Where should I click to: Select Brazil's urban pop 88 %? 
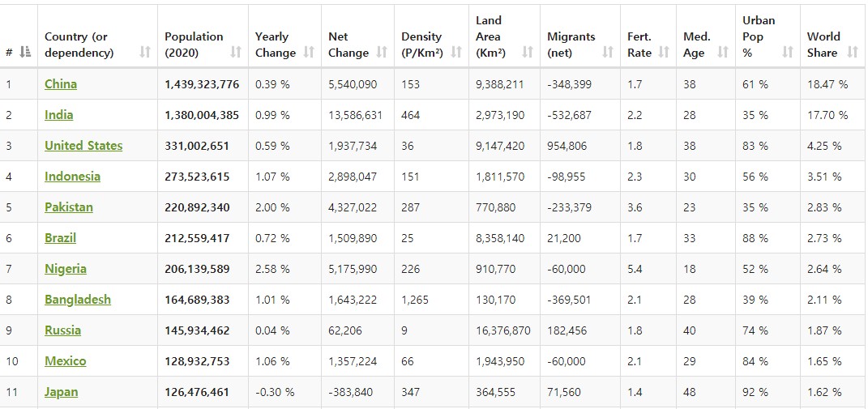coord(755,239)
